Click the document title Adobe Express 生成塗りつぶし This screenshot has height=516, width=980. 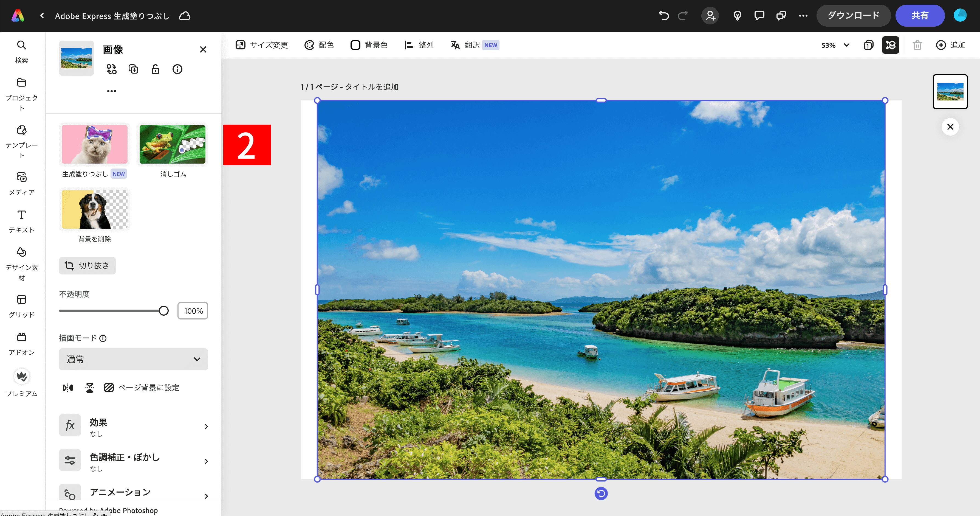point(112,16)
